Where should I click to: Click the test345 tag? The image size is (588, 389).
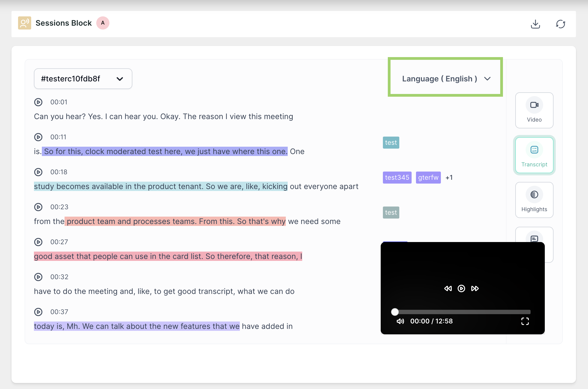pyautogui.click(x=397, y=178)
